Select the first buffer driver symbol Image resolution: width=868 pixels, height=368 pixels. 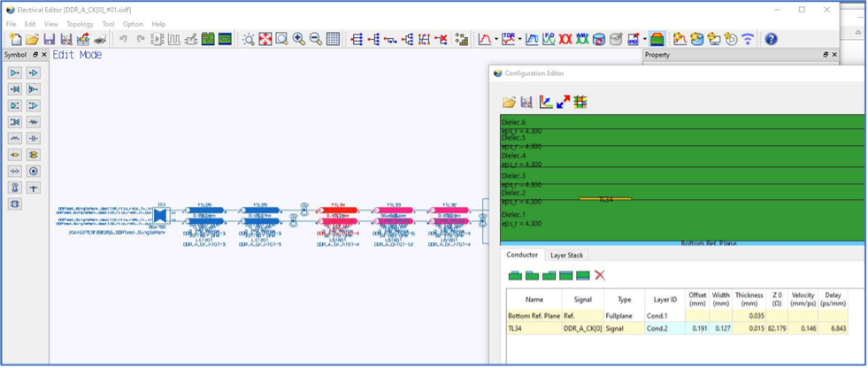pyautogui.click(x=15, y=73)
